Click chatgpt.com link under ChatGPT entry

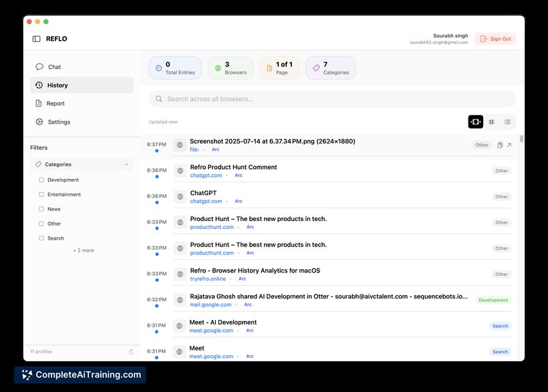207,201
